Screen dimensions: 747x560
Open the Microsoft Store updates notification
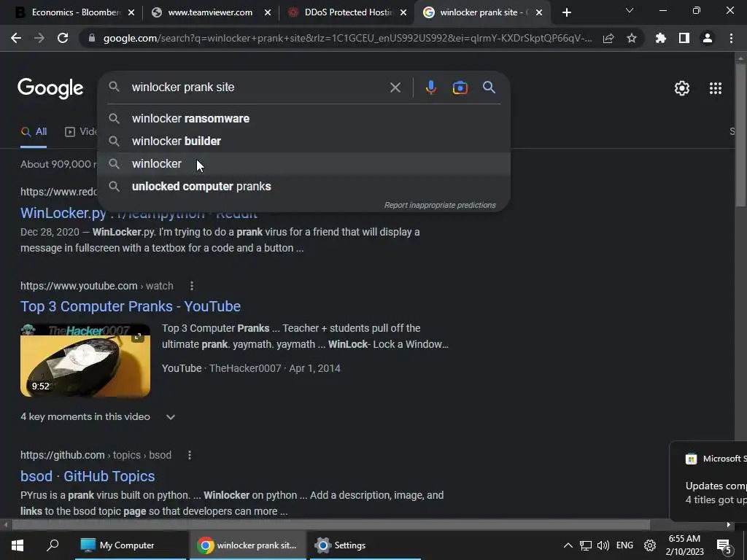coord(708,481)
